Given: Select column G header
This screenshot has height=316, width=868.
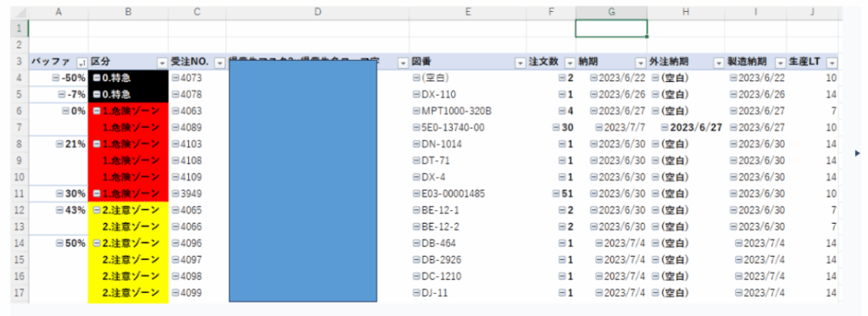Looking at the screenshot, I should (x=611, y=12).
